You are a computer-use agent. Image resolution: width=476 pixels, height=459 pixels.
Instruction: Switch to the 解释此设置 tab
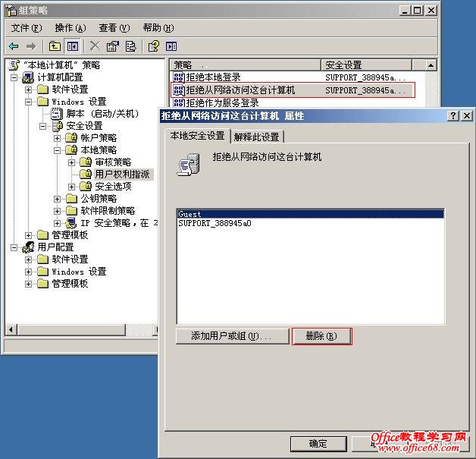pos(257,137)
